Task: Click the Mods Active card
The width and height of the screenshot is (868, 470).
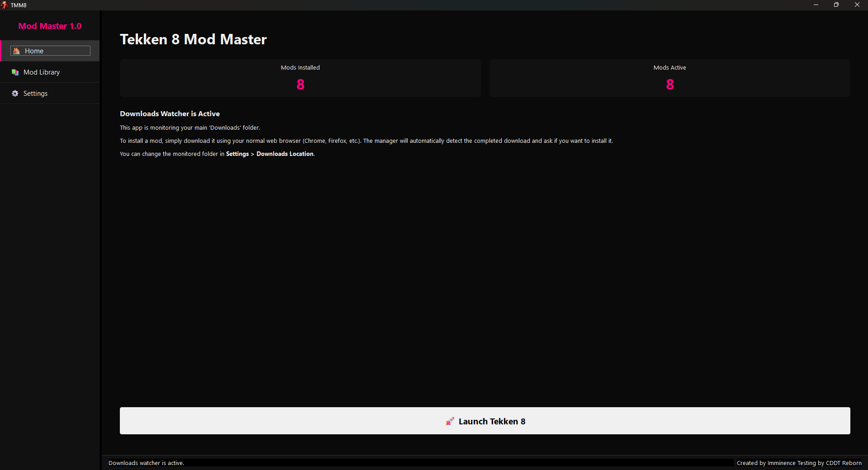Action: click(x=669, y=78)
